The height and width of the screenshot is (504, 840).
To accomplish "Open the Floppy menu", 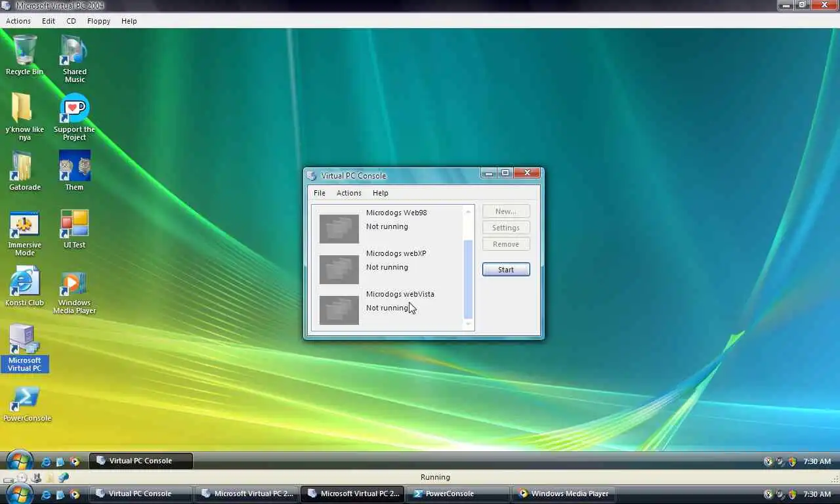I will pyautogui.click(x=98, y=21).
